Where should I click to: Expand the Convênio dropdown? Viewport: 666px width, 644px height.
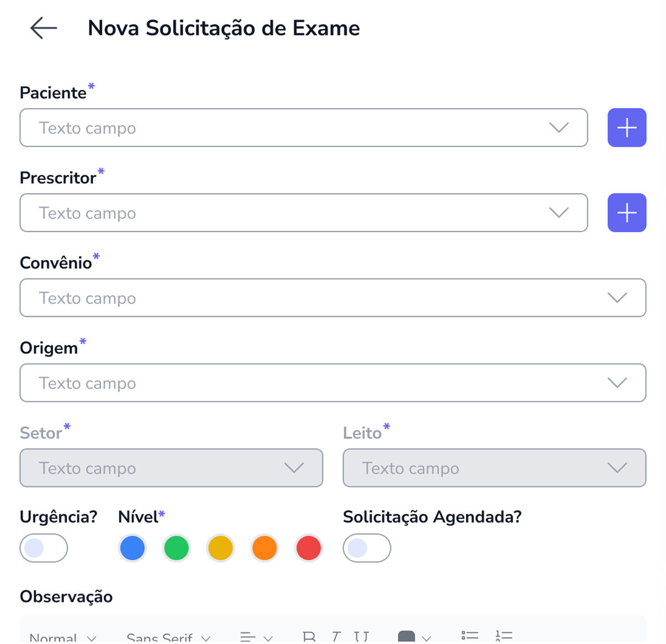(332, 298)
